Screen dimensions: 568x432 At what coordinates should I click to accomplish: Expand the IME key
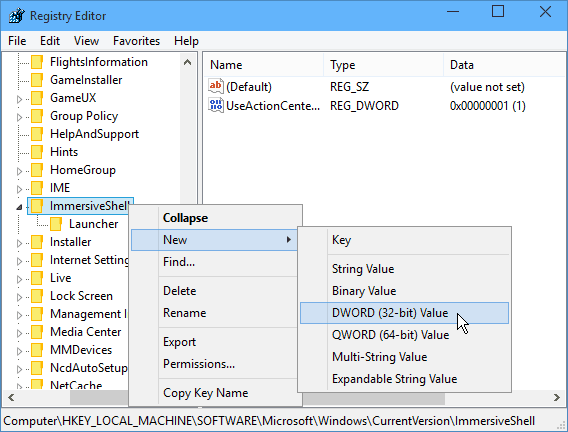pos(19,189)
